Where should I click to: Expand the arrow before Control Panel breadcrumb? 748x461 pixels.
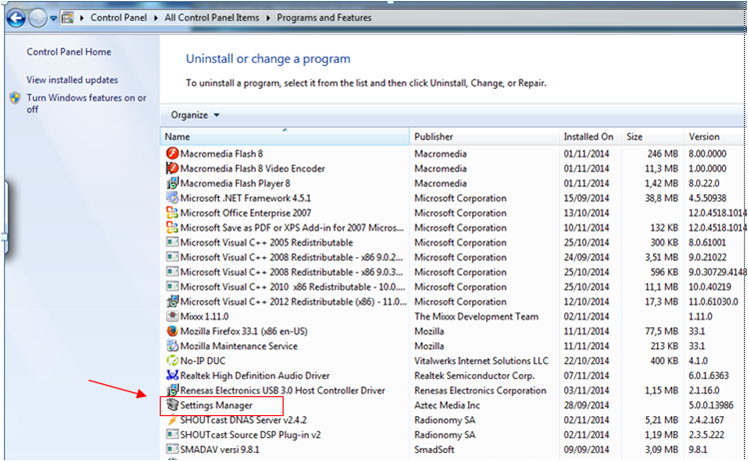click(82, 18)
